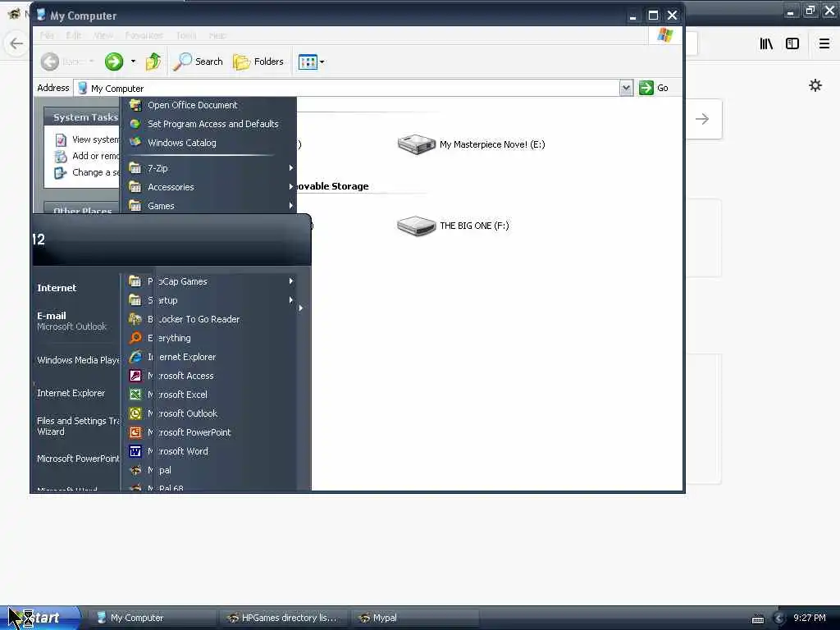Viewport: 840px width, 630px height.
Task: Launch the Everything search icon
Action: [x=135, y=338]
